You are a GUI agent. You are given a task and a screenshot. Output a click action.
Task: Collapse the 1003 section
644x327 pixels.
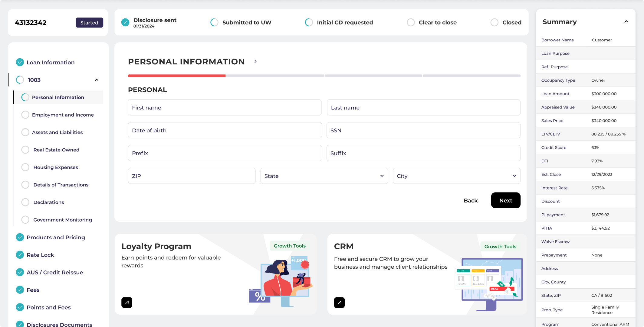(97, 80)
